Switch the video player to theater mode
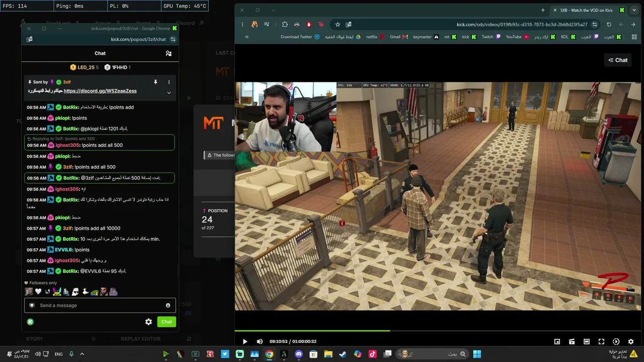644x362 pixels. coord(587,341)
